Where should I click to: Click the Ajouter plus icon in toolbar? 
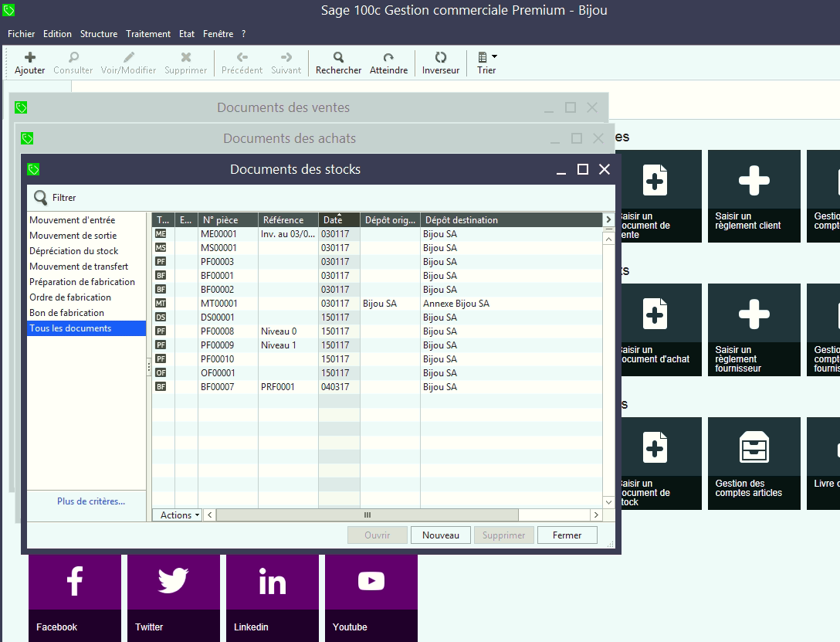point(30,57)
